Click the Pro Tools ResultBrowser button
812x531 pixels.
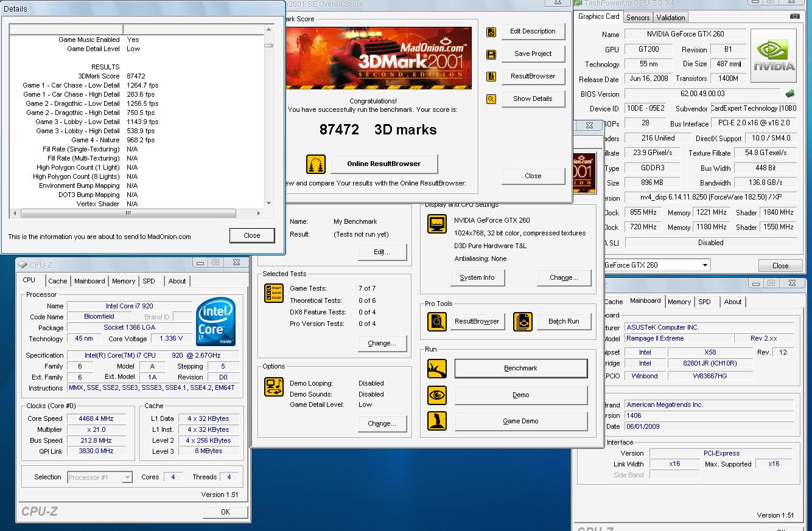pos(477,322)
